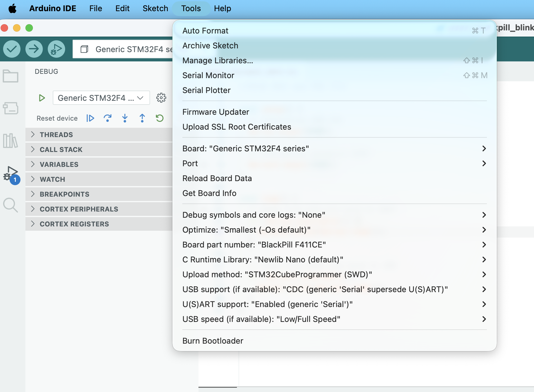Open Upload method submenu

tap(335, 274)
